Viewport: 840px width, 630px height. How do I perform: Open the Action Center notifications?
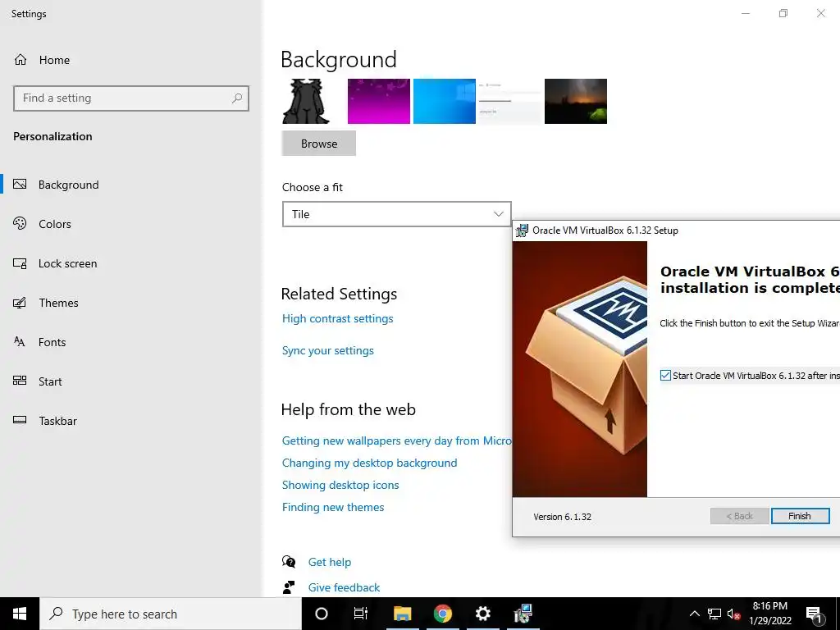tap(814, 614)
